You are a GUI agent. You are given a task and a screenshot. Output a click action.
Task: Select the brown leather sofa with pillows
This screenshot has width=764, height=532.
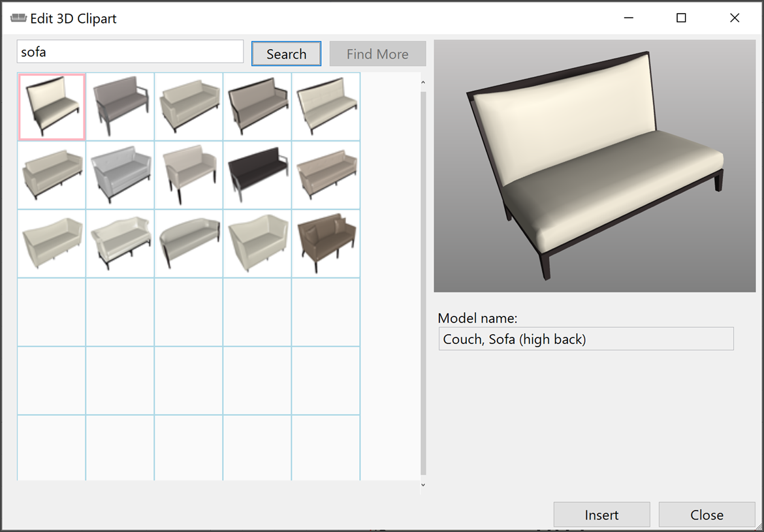click(326, 243)
